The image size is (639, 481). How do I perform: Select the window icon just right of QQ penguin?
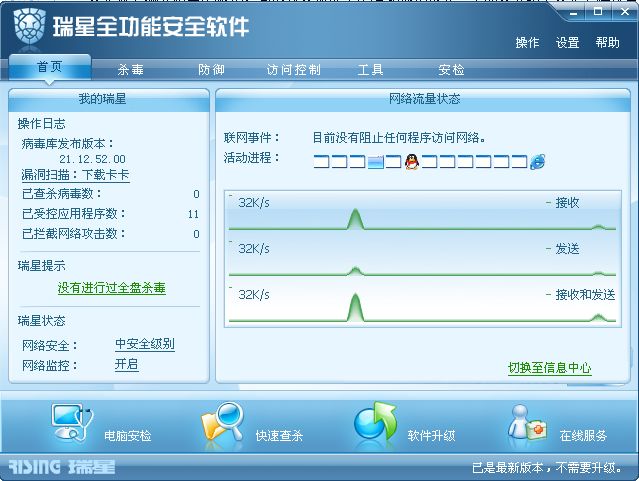coord(430,162)
